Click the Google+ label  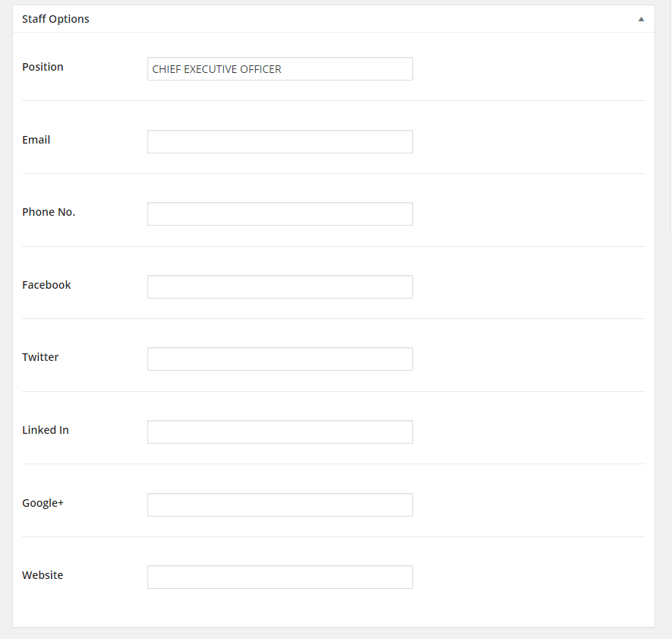click(x=43, y=503)
